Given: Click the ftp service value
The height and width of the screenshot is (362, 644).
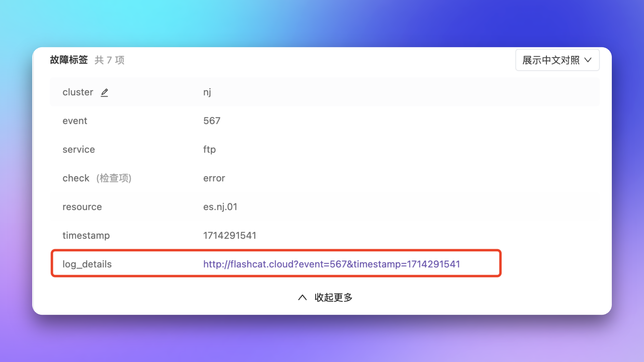Looking at the screenshot, I should [x=209, y=149].
